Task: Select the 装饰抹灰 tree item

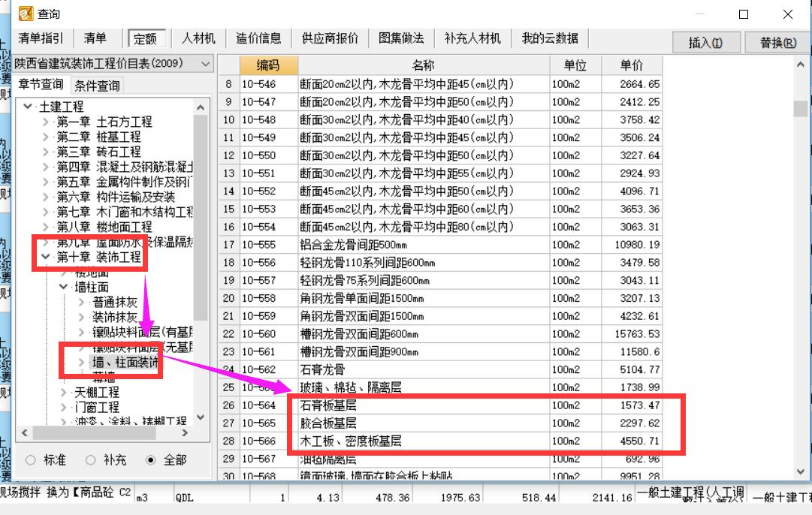Action: coord(114,318)
